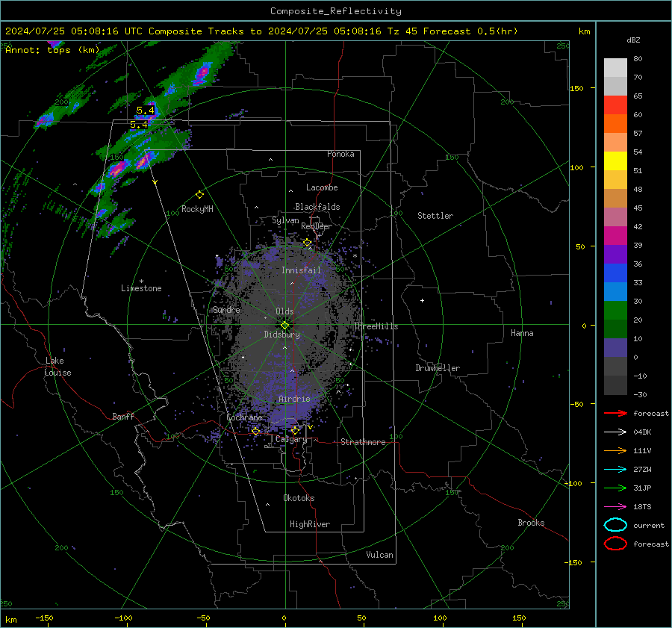Click the yellow diamond marker near RedDeer
This screenshot has height=628, width=672.
pyautogui.click(x=307, y=243)
